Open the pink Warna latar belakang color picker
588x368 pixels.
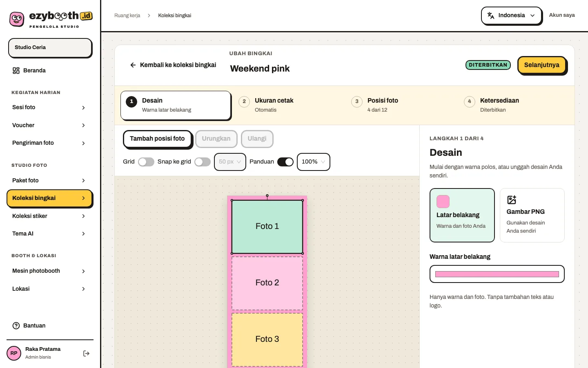[x=497, y=274]
